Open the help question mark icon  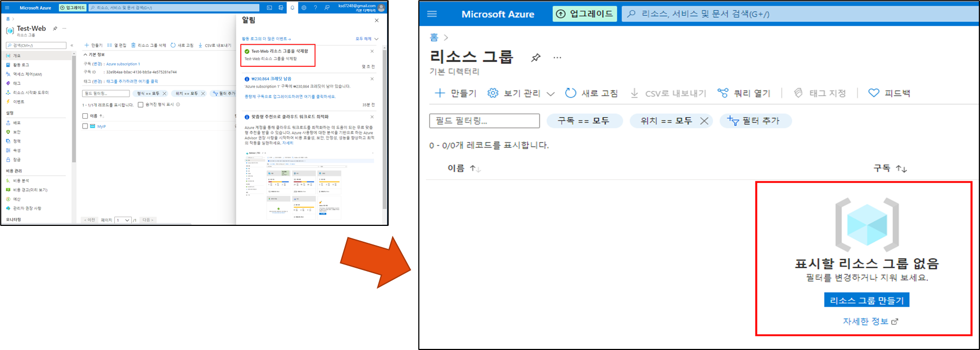click(315, 8)
